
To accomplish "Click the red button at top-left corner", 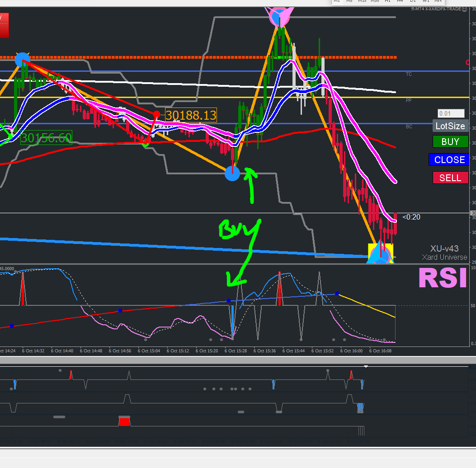I will point(4,25).
